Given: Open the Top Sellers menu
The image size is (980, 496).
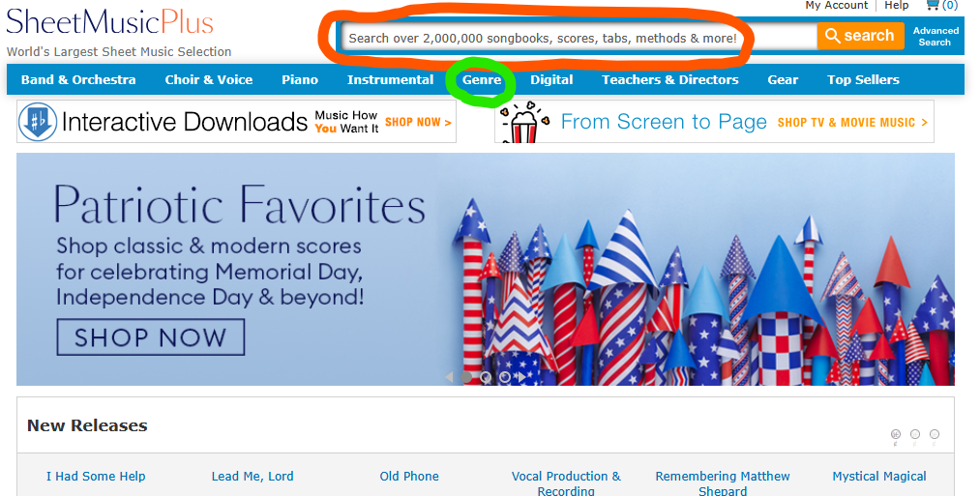Looking at the screenshot, I should click(864, 80).
